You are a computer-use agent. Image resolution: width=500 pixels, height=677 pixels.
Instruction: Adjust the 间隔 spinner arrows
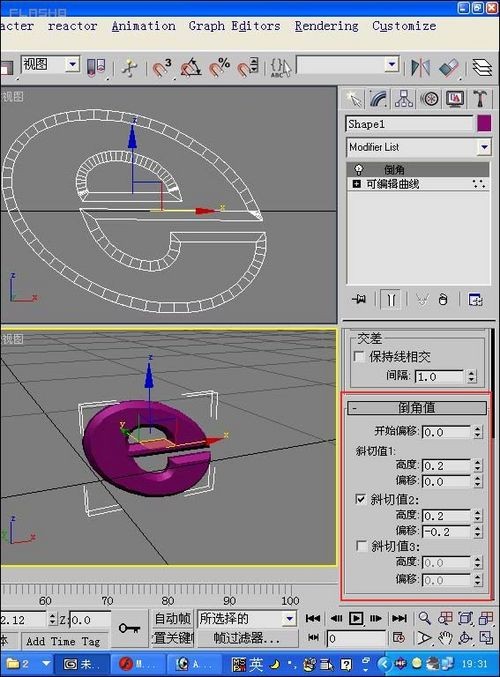(x=472, y=377)
